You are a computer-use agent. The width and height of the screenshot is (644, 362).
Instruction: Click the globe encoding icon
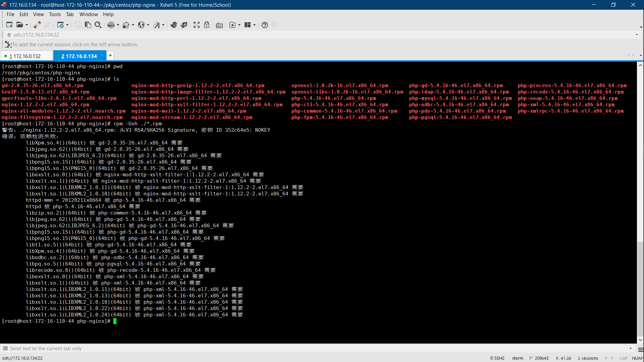141,25
